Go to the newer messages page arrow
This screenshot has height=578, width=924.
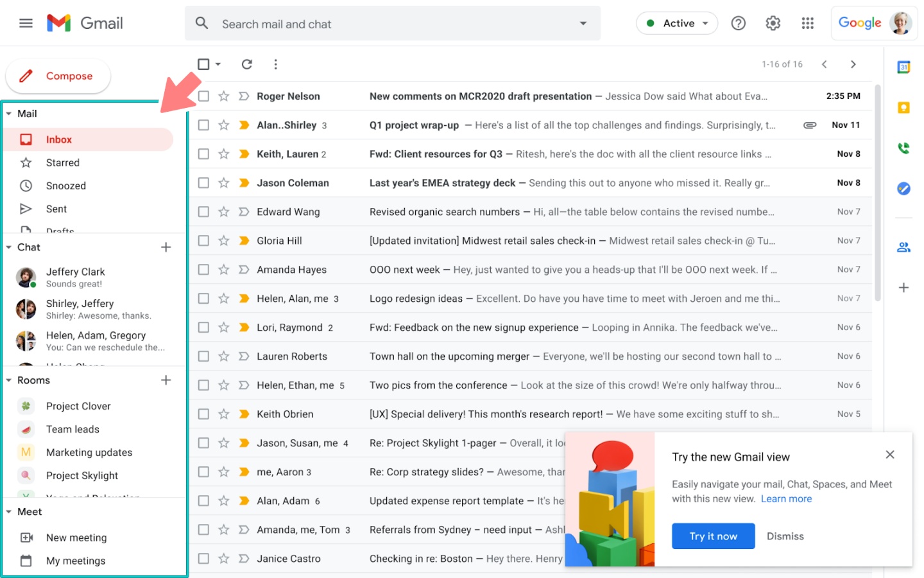(825, 64)
